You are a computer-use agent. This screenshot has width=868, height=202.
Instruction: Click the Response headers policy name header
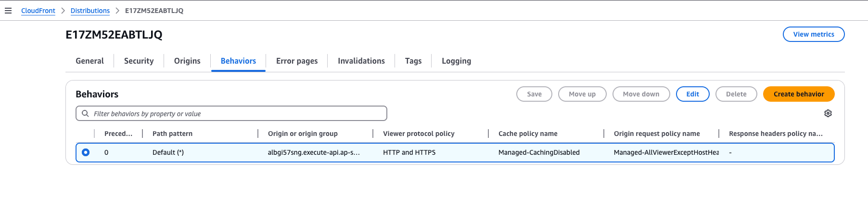tap(776, 134)
